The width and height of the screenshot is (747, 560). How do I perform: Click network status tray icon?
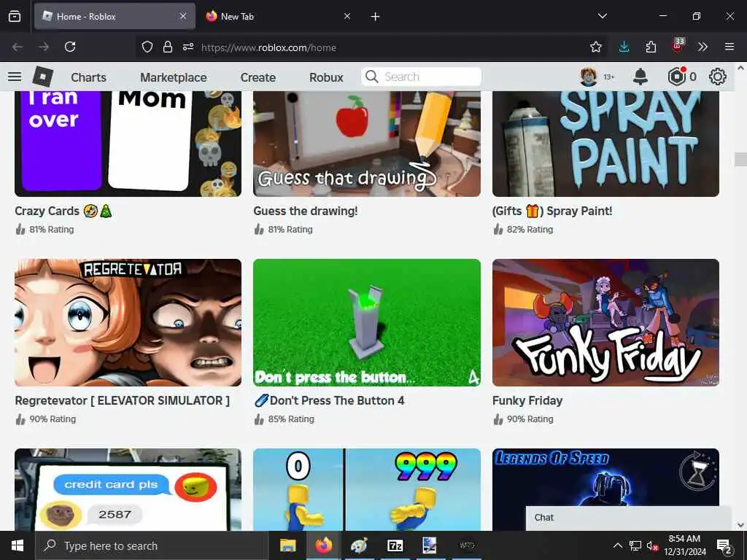pos(635,545)
